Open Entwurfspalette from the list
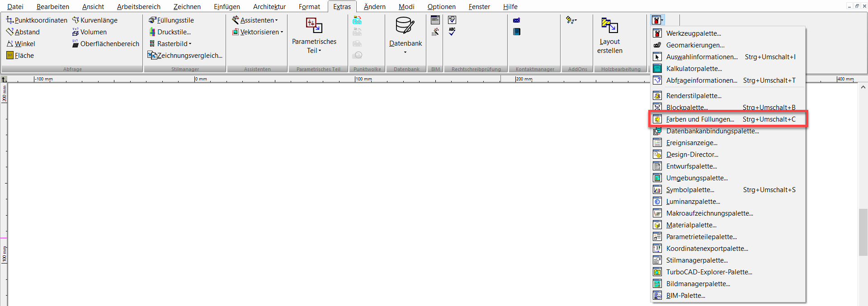The height and width of the screenshot is (306, 868). (x=728, y=166)
